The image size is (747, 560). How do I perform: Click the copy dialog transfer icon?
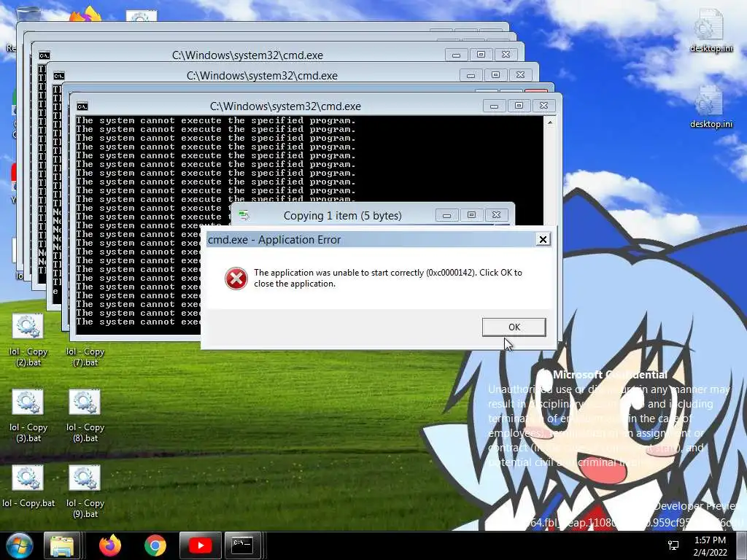coord(244,216)
